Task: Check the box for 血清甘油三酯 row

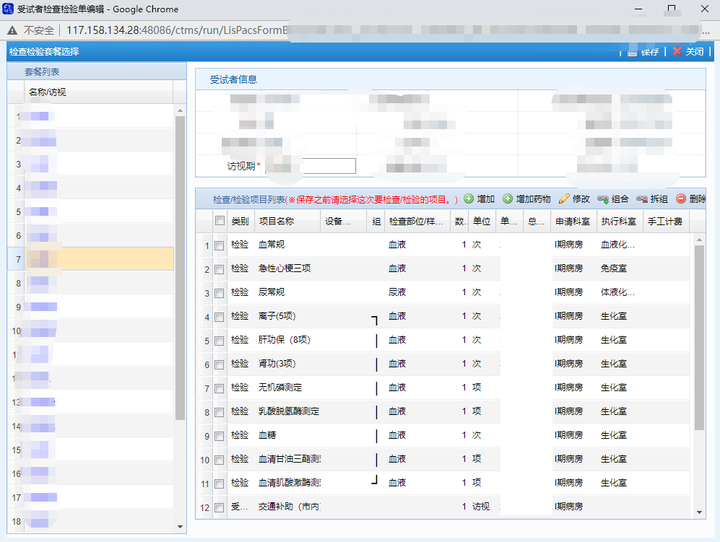Action: coord(219,460)
